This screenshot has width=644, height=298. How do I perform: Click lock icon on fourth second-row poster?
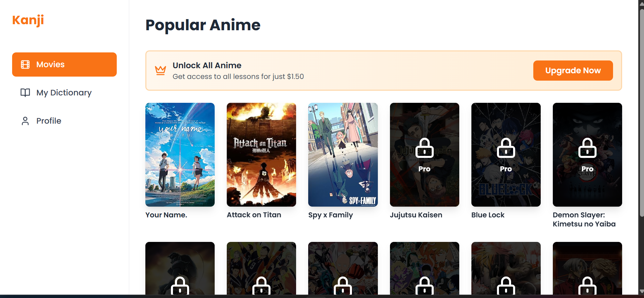point(425,286)
